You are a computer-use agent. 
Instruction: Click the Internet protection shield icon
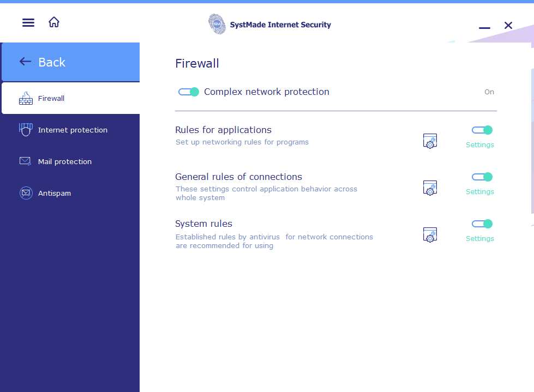[25, 130]
